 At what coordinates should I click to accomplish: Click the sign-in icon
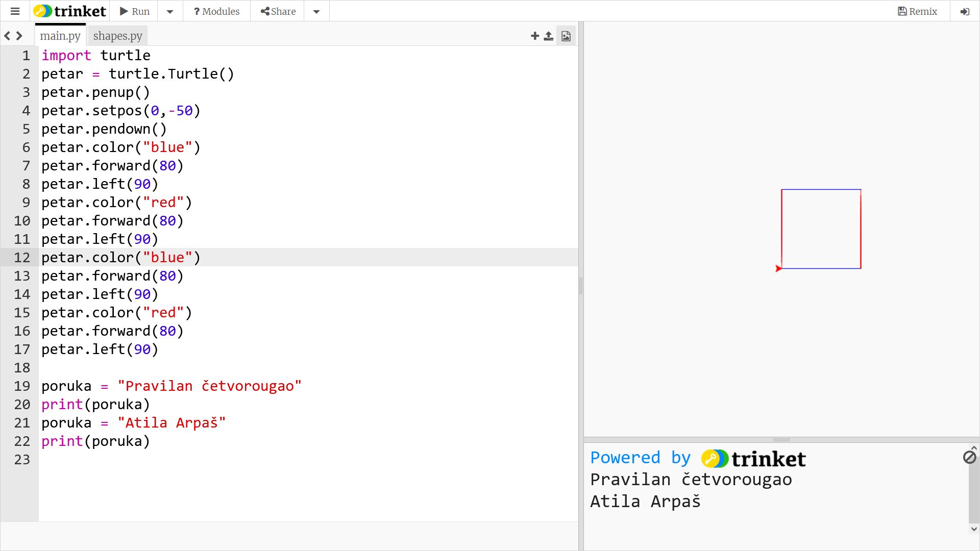(965, 11)
